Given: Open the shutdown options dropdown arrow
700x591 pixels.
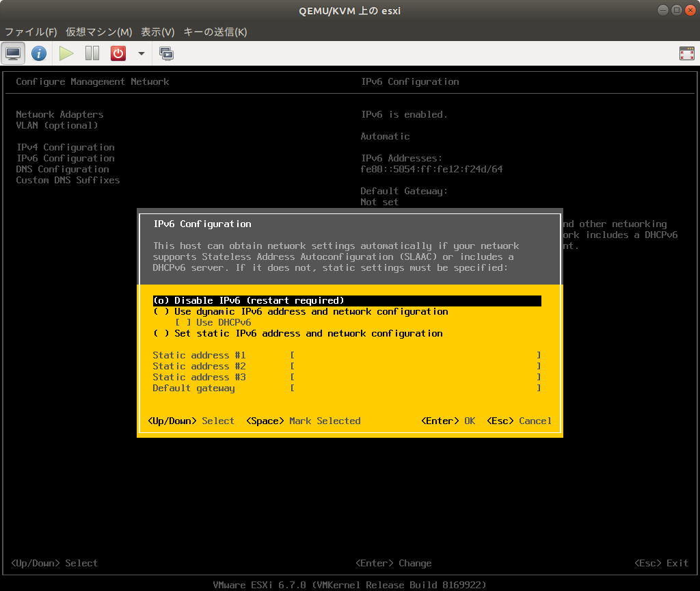Looking at the screenshot, I should click(x=142, y=53).
